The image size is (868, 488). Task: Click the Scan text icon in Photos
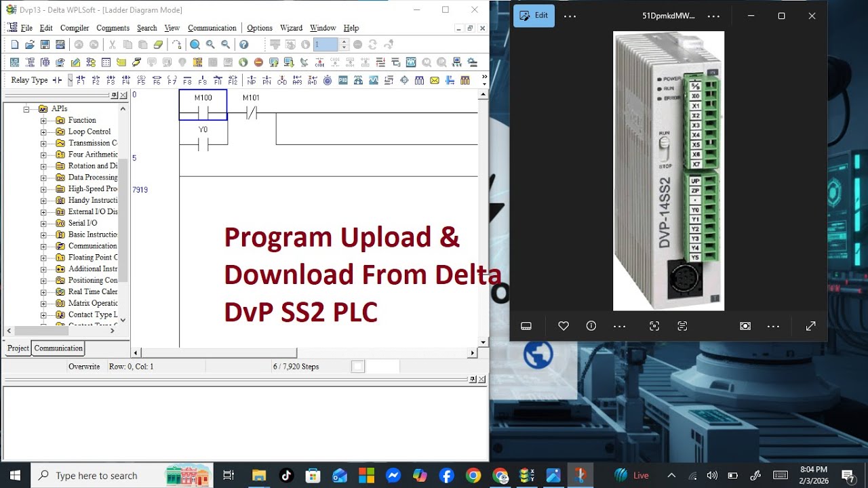point(682,326)
